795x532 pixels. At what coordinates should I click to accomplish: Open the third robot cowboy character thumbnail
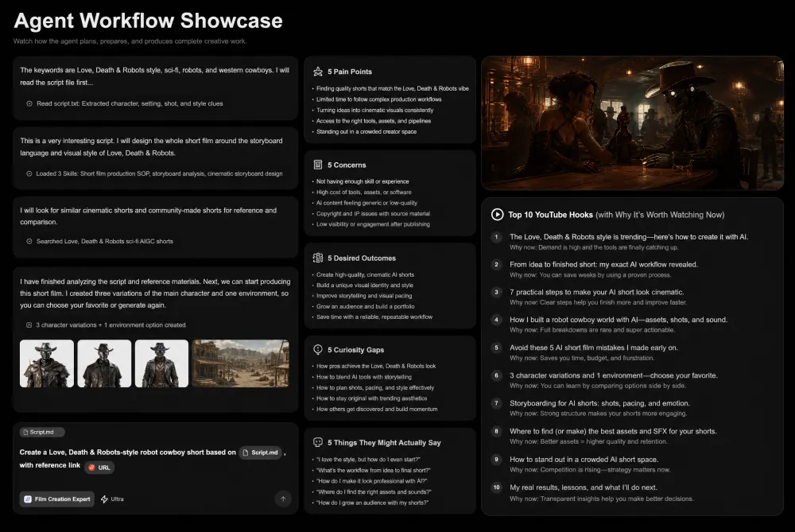click(161, 363)
